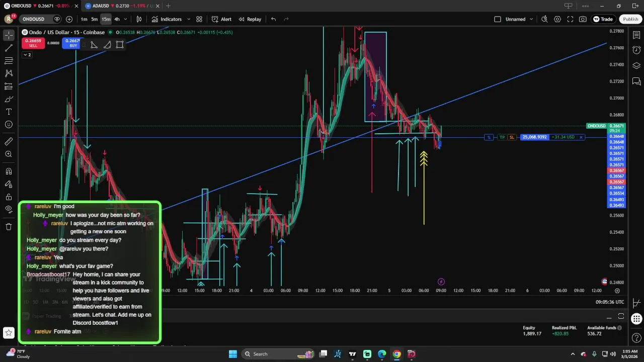
Task: Close the ADAUSD tab
Action: point(156,6)
